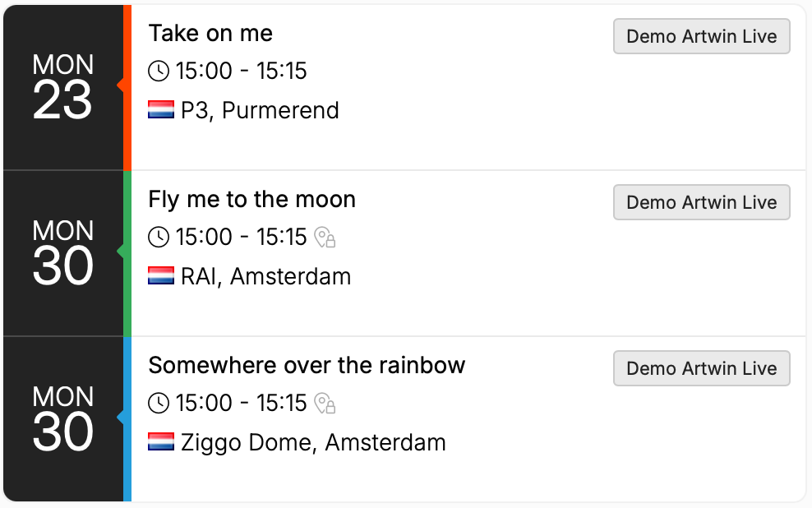Select the blue color bar on last MON 30
This screenshot has width=812, height=508.
pos(127,418)
